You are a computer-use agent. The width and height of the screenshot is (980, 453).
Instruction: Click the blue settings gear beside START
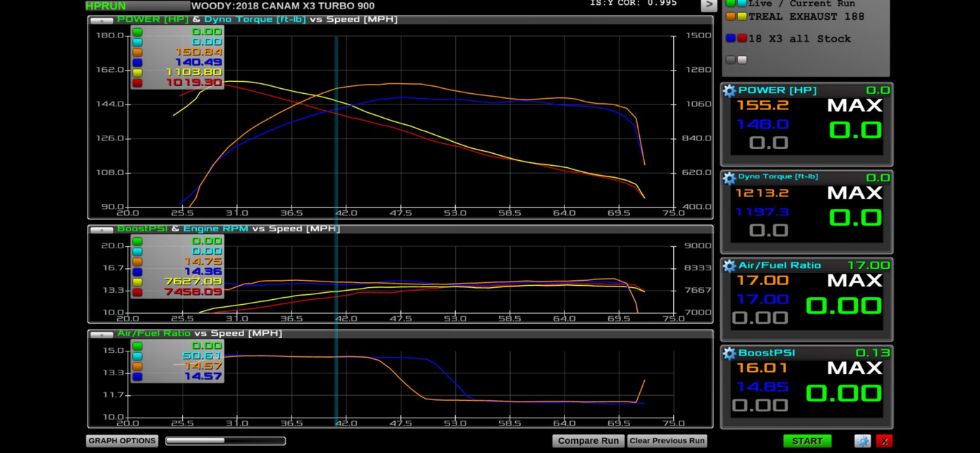pyautogui.click(x=862, y=441)
